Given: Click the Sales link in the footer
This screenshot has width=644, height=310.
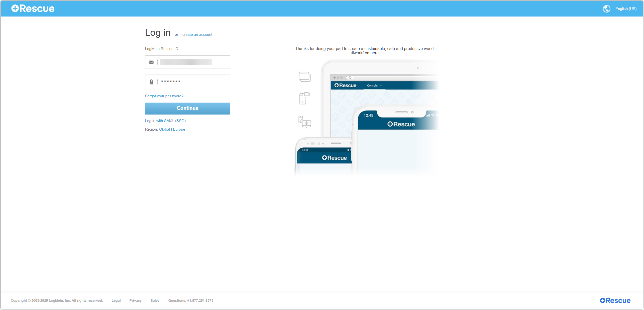Looking at the screenshot, I should tap(155, 300).
